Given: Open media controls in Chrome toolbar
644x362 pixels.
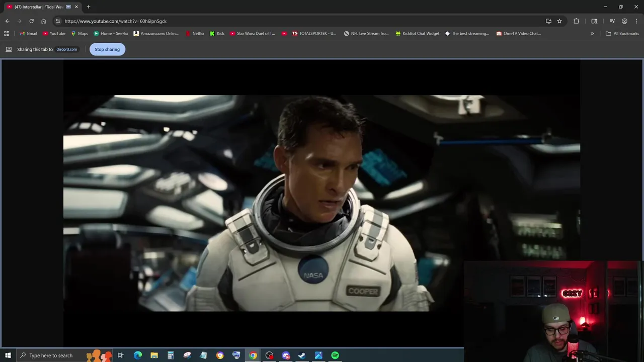Looking at the screenshot, I should (x=612, y=21).
